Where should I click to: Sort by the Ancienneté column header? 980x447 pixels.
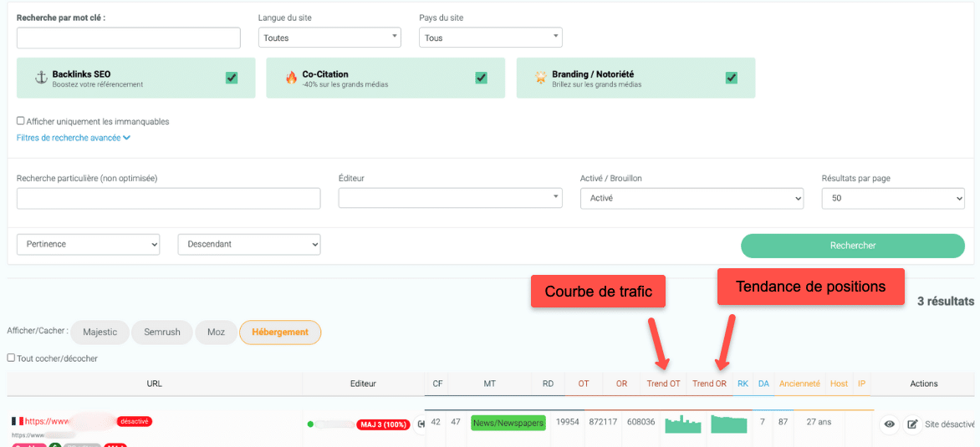tap(799, 384)
